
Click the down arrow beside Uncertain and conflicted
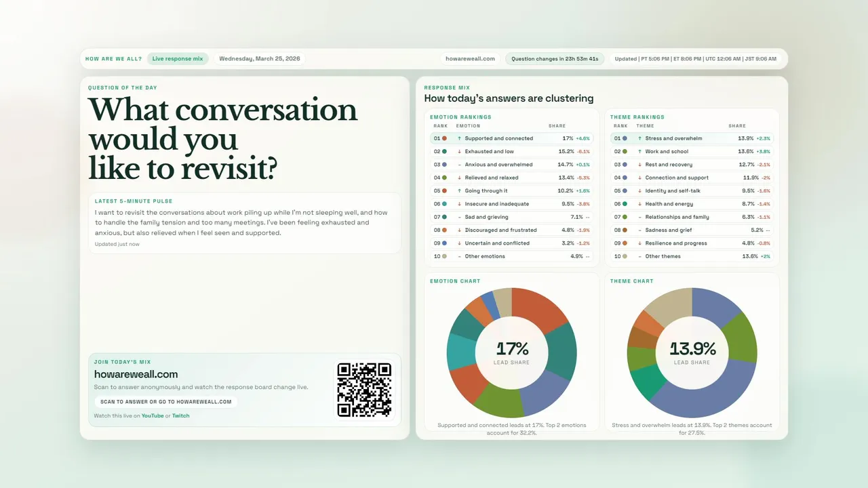[x=460, y=243]
